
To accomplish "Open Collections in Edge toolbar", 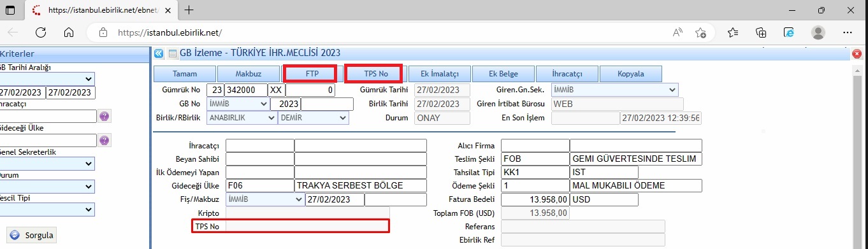I will click(x=761, y=32).
